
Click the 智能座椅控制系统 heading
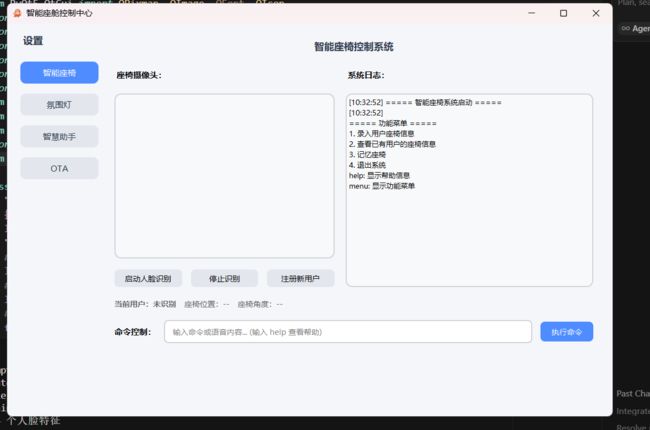pos(354,47)
